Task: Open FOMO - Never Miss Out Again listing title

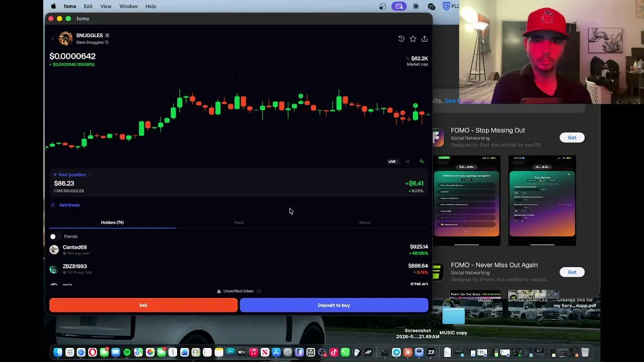Action: pos(494,265)
